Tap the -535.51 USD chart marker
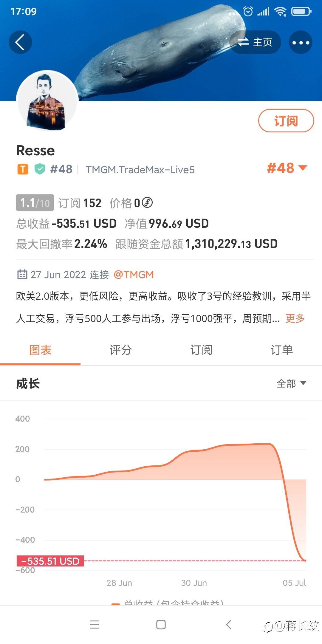Image resolution: width=322 pixels, height=644 pixels. [50, 561]
